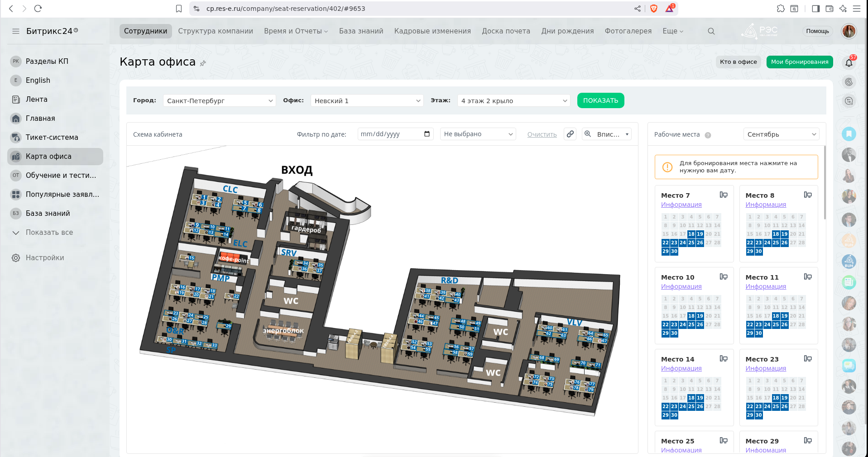The width and height of the screenshot is (868, 457).
Task: Open the calendar picker in date filter
Action: point(427,134)
